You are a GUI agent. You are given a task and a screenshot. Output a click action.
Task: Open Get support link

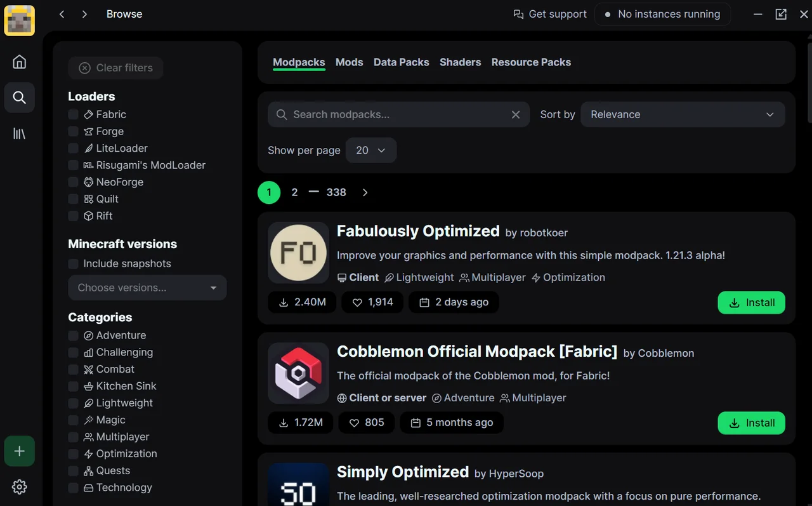550,14
